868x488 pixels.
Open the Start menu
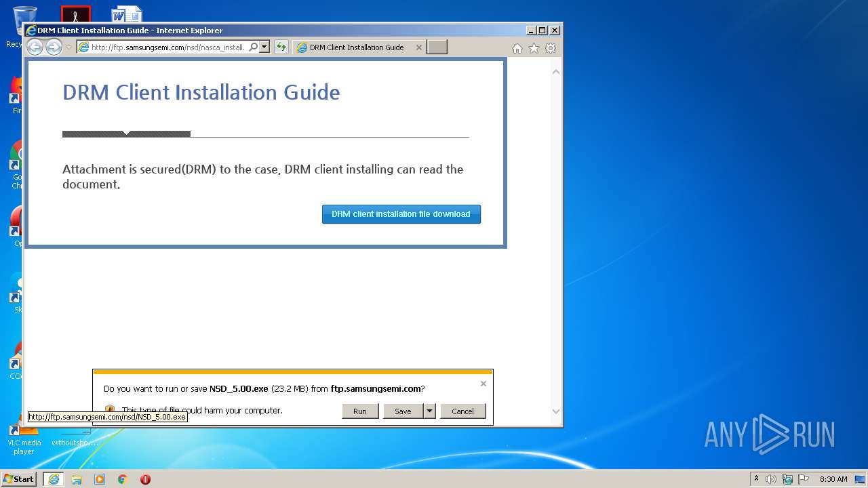tap(19, 479)
